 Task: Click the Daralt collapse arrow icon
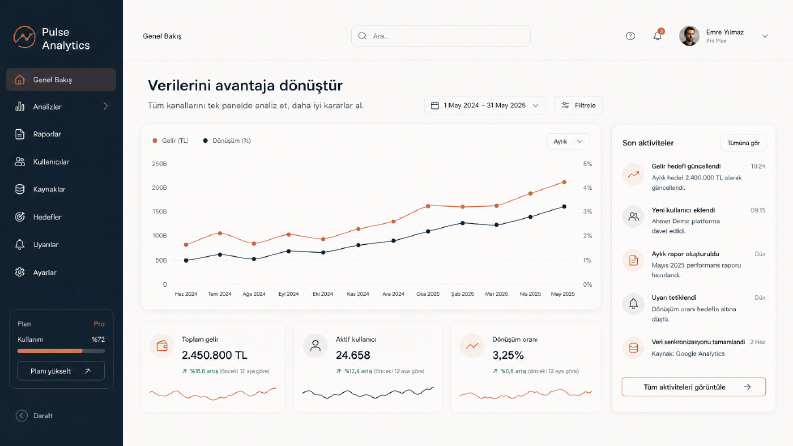21,416
